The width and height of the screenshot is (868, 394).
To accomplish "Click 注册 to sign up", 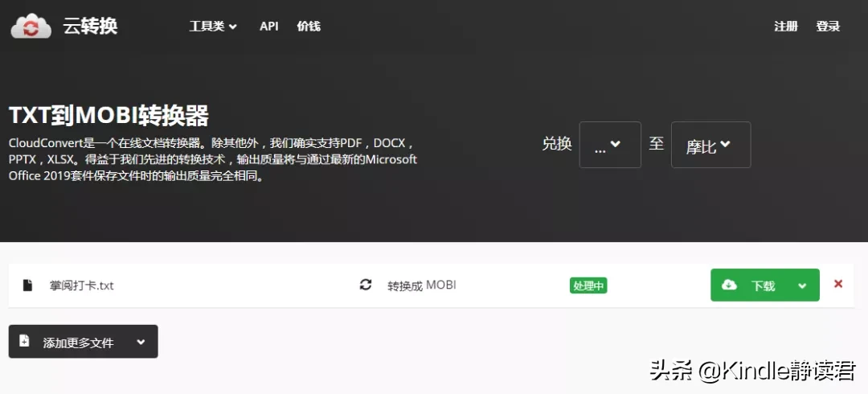I will (786, 26).
